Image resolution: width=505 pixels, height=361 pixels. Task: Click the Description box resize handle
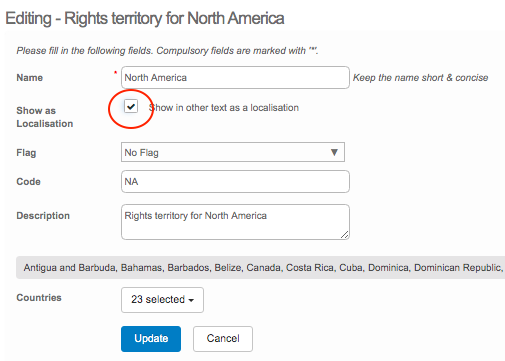[345, 235]
